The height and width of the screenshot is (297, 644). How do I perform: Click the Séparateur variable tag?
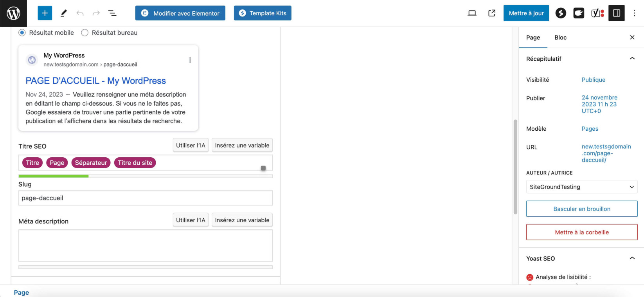91,163
